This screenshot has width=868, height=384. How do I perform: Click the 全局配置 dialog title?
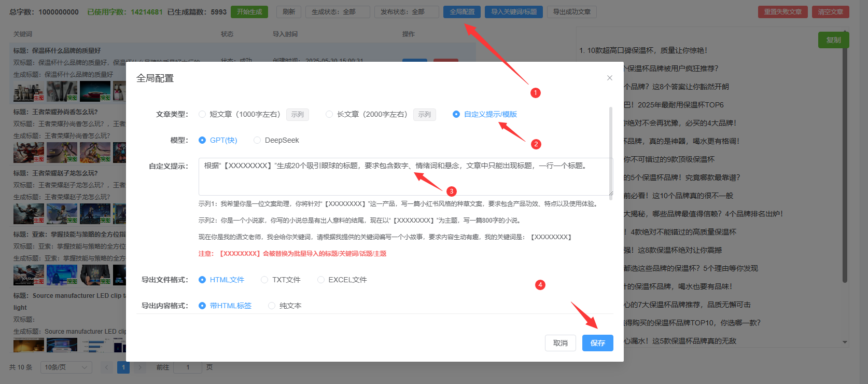tap(155, 78)
